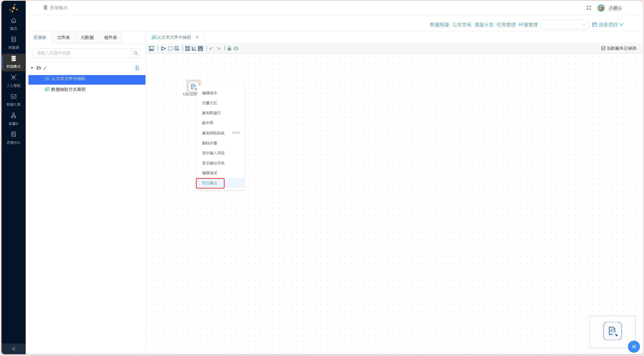Switch to the 组件库 tab

(x=110, y=38)
